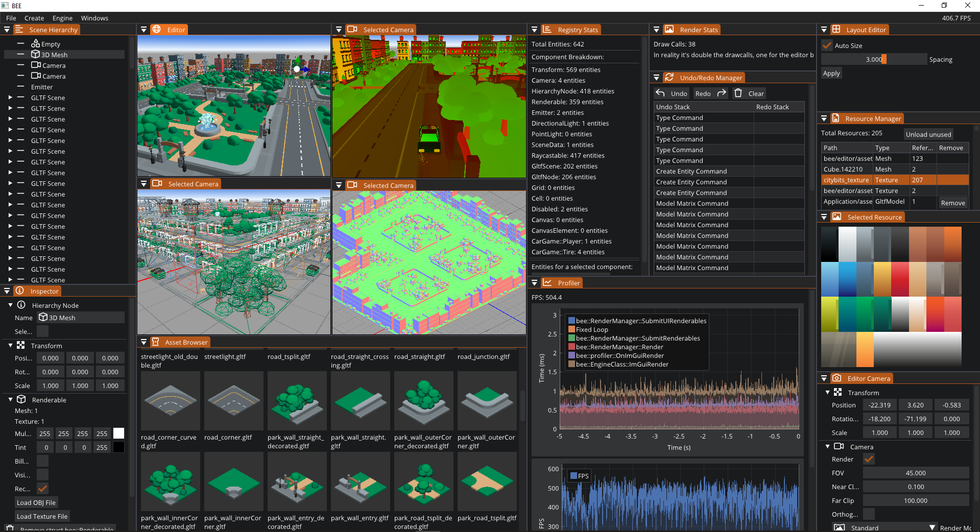Click the globe icon on the Editor panel
Image resolution: width=980 pixels, height=532 pixels.
pyautogui.click(x=156, y=29)
